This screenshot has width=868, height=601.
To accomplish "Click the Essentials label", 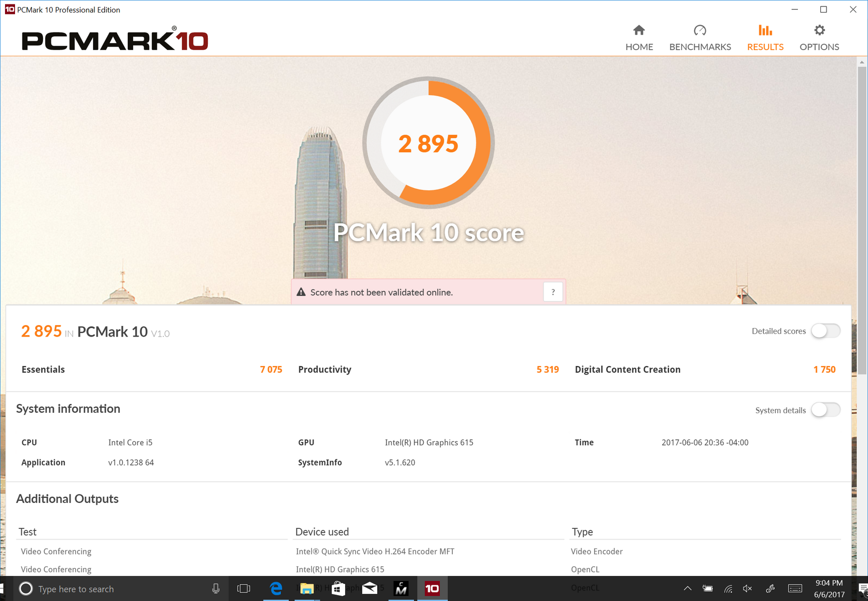I will point(43,370).
